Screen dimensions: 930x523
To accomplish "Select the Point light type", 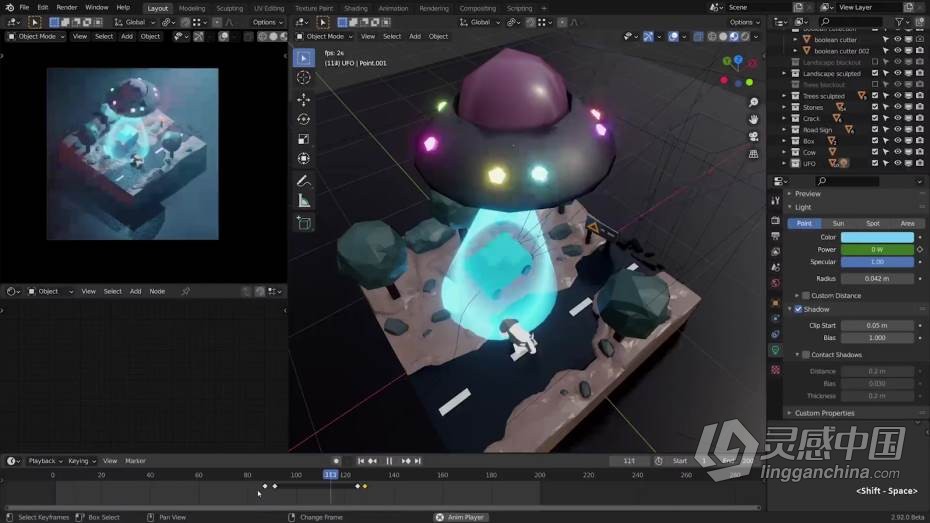I will pyautogui.click(x=804, y=223).
